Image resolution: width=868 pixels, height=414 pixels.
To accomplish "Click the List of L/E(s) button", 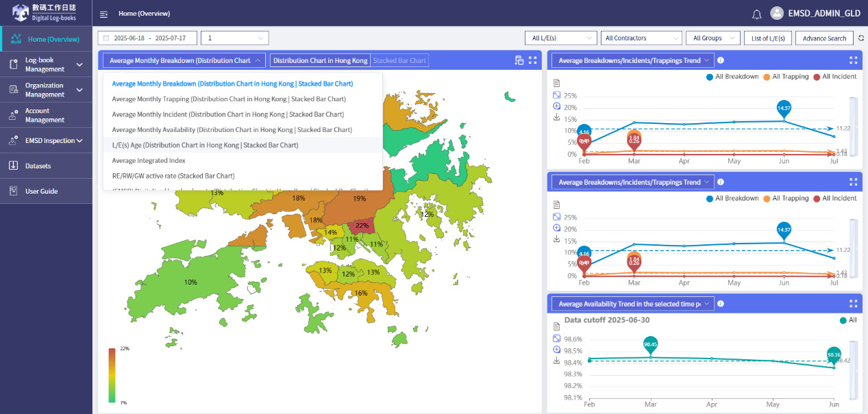I will [x=768, y=38].
